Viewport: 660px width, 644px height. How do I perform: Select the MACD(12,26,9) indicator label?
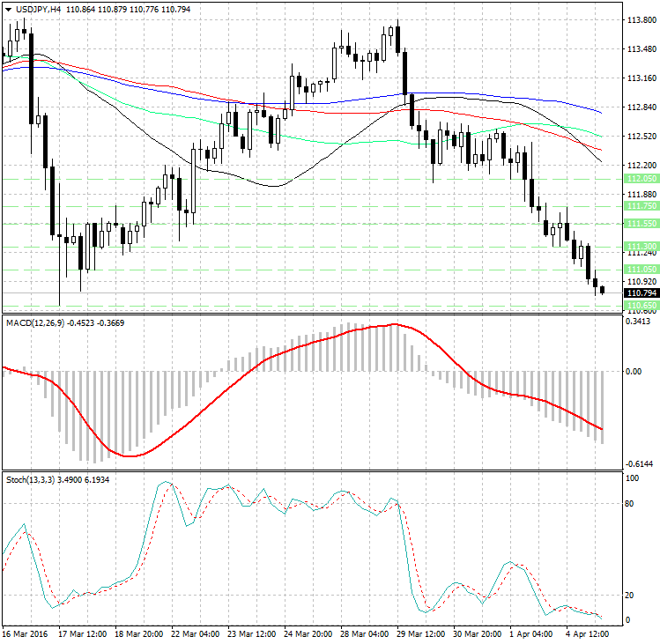(35, 322)
